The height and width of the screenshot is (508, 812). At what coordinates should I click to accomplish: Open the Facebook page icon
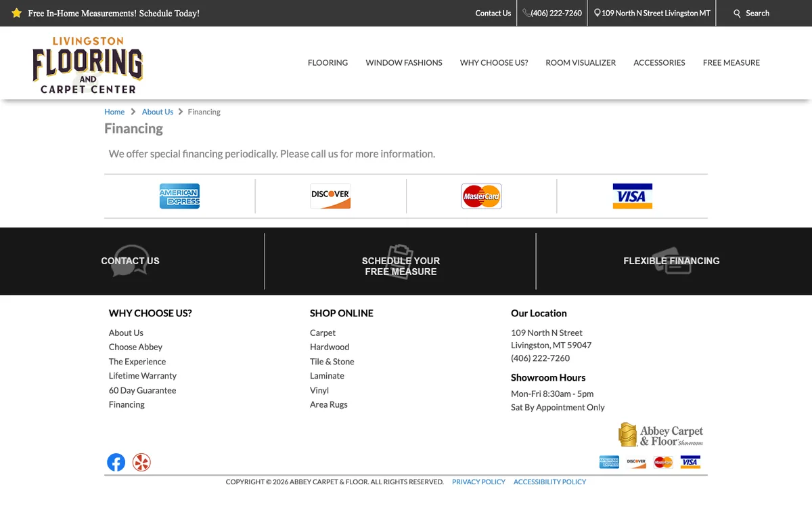tap(116, 463)
